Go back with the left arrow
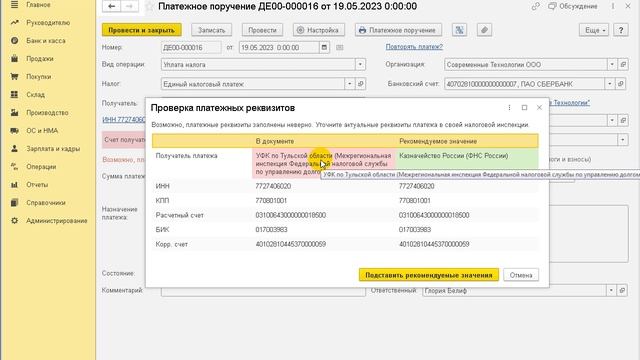The width and height of the screenshot is (640, 360). 111,6
